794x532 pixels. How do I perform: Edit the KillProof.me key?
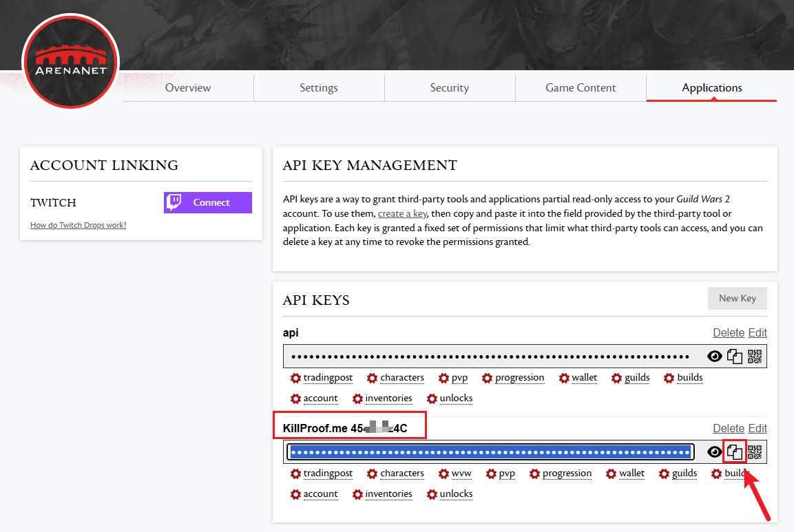[758, 428]
